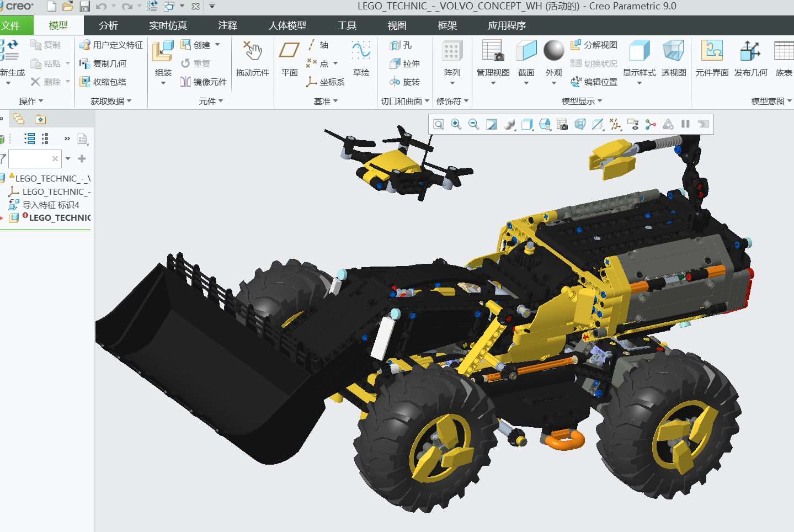Click 复制几何 copy geometry button
This screenshot has width=794, height=532.
pyautogui.click(x=103, y=63)
